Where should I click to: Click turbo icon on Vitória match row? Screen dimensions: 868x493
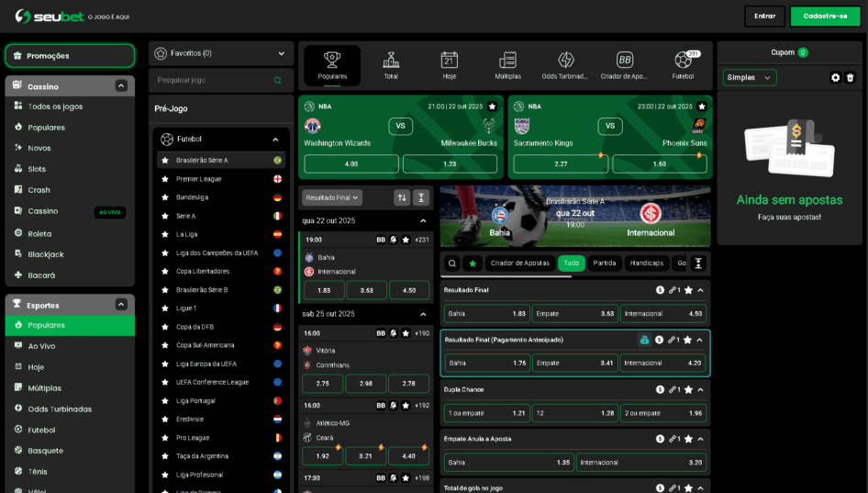click(x=393, y=333)
